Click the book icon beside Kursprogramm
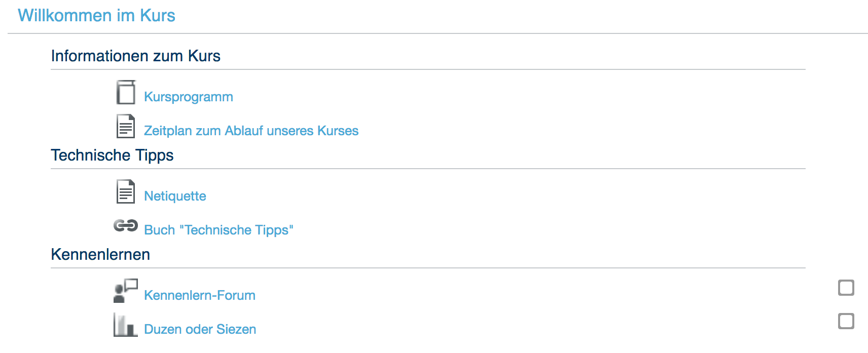Image resolution: width=868 pixels, height=353 pixels. 126,92
